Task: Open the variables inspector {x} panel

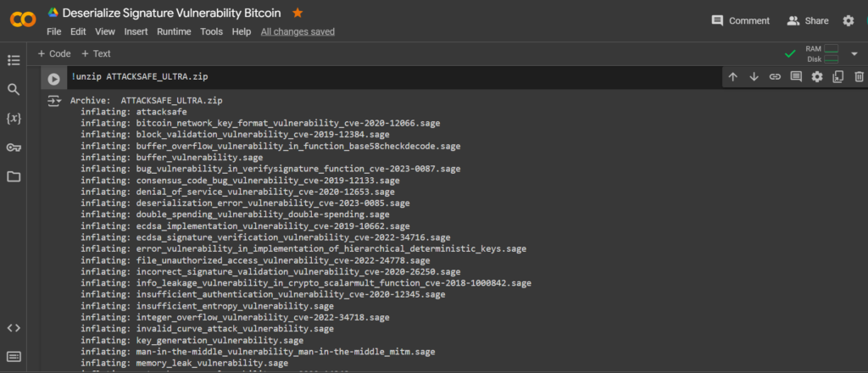Action: click(14, 118)
